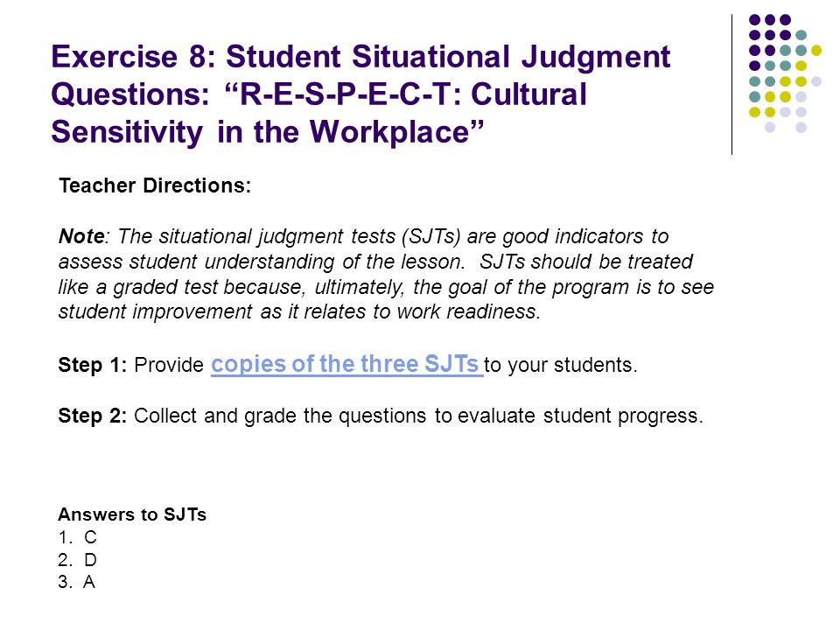
Task: Click the Step 1 label
Action: tap(92, 366)
